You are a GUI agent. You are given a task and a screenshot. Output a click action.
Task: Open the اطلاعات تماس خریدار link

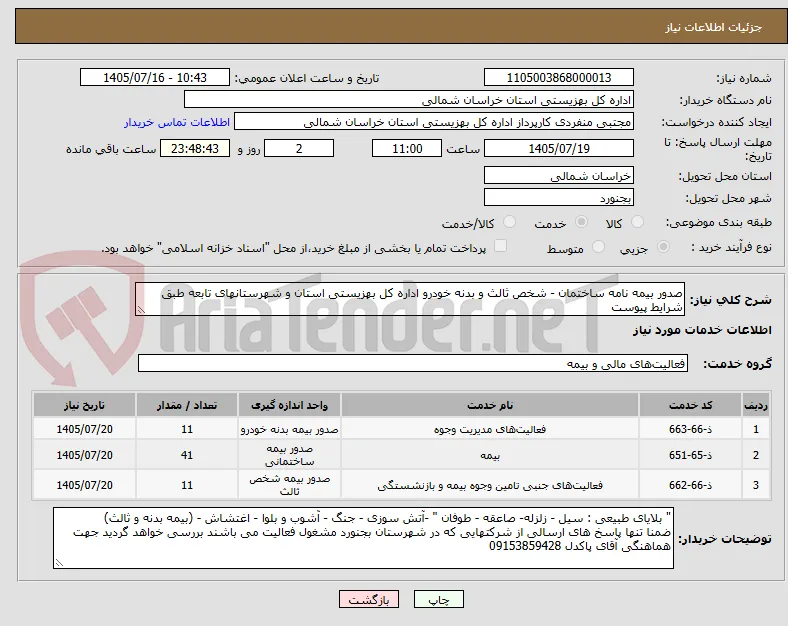pos(177,122)
